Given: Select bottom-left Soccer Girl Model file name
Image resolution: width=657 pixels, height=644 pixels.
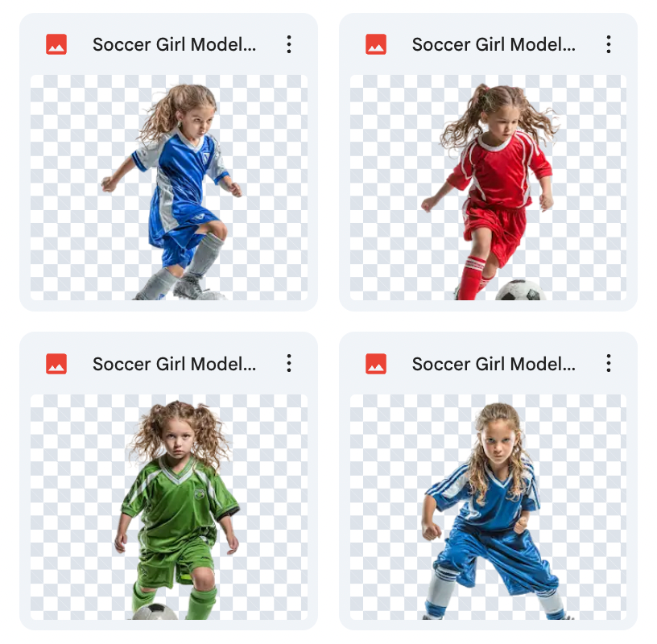Looking at the screenshot, I should [x=174, y=364].
